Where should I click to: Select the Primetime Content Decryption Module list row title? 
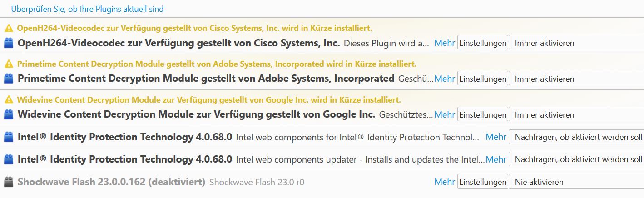pos(206,79)
